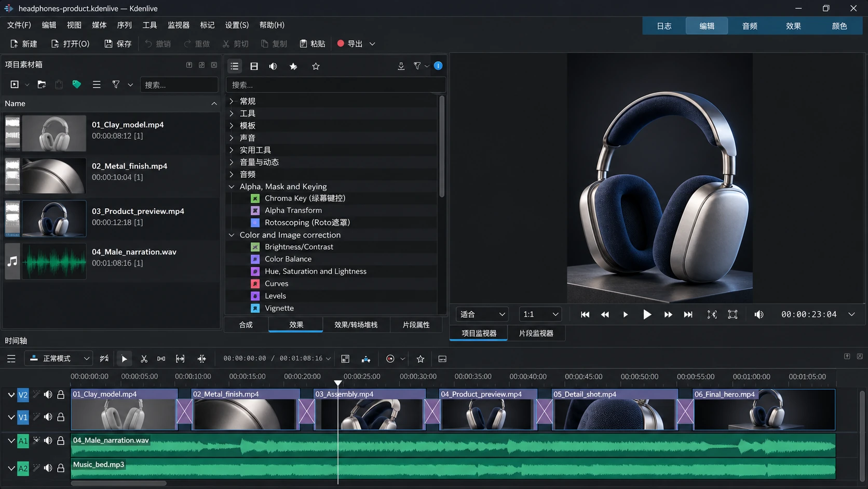Switch to 颜色 workspace layout

[x=839, y=26]
